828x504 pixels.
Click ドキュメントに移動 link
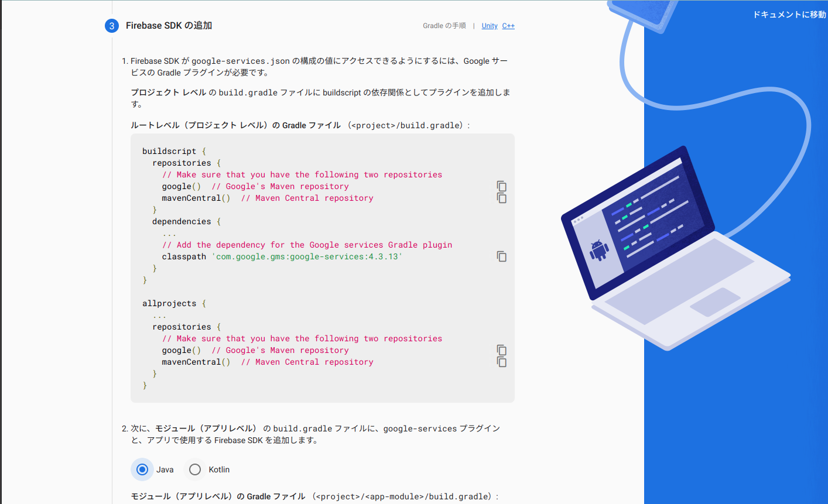tap(789, 15)
